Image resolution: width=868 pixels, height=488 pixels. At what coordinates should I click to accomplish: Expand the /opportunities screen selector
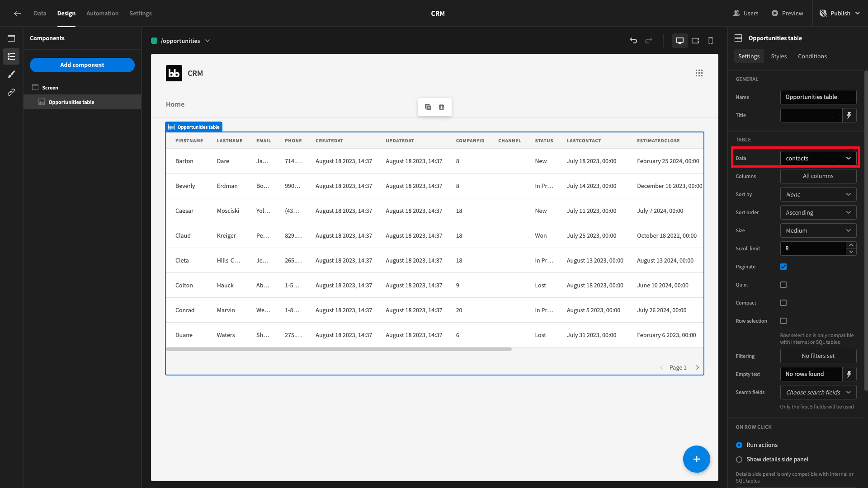click(180, 41)
